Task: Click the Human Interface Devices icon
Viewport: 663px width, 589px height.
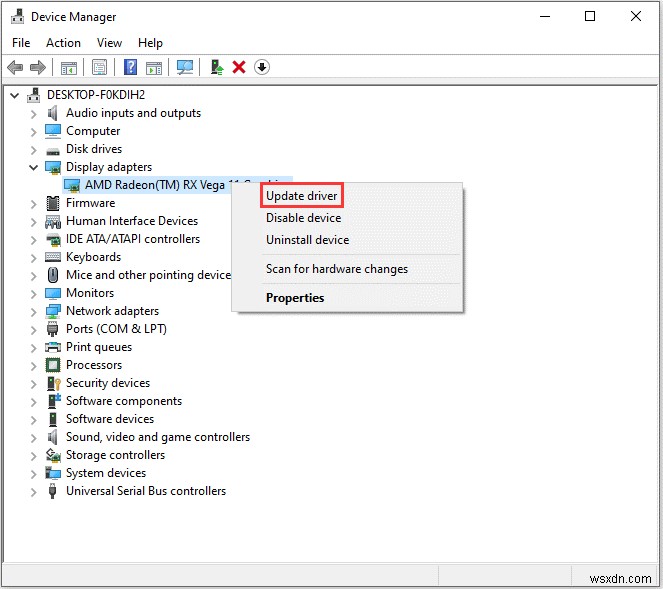Action: pos(53,222)
